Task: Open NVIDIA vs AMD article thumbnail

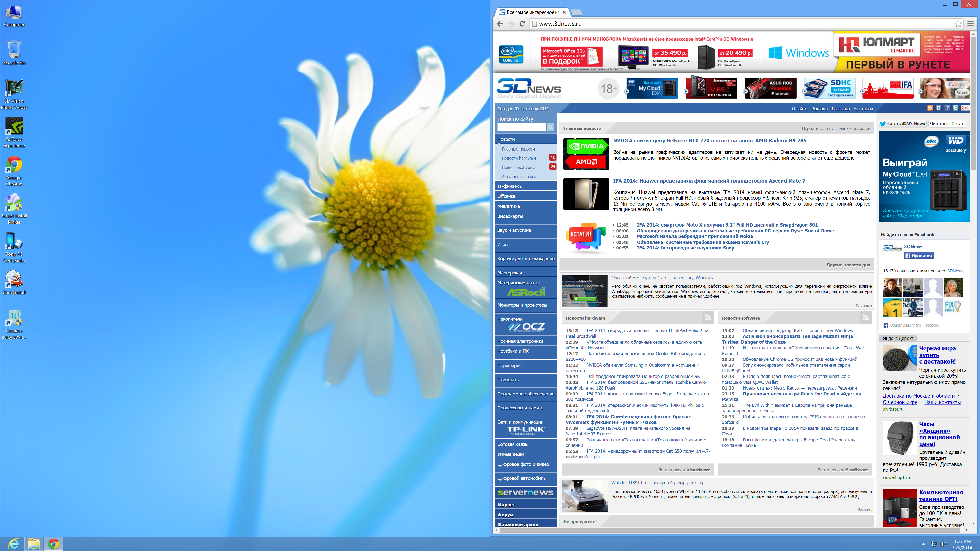Action: (x=586, y=154)
